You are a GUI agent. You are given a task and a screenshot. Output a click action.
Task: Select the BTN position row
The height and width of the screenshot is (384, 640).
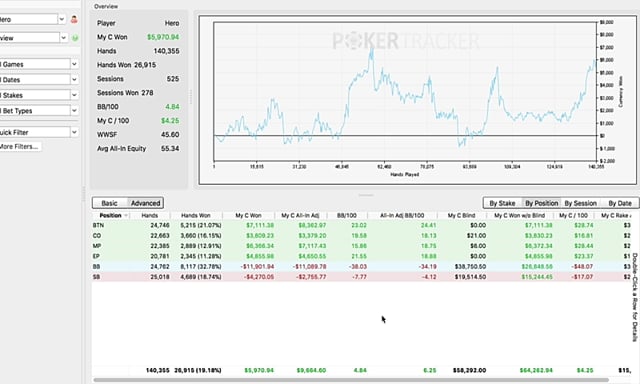coord(361,225)
